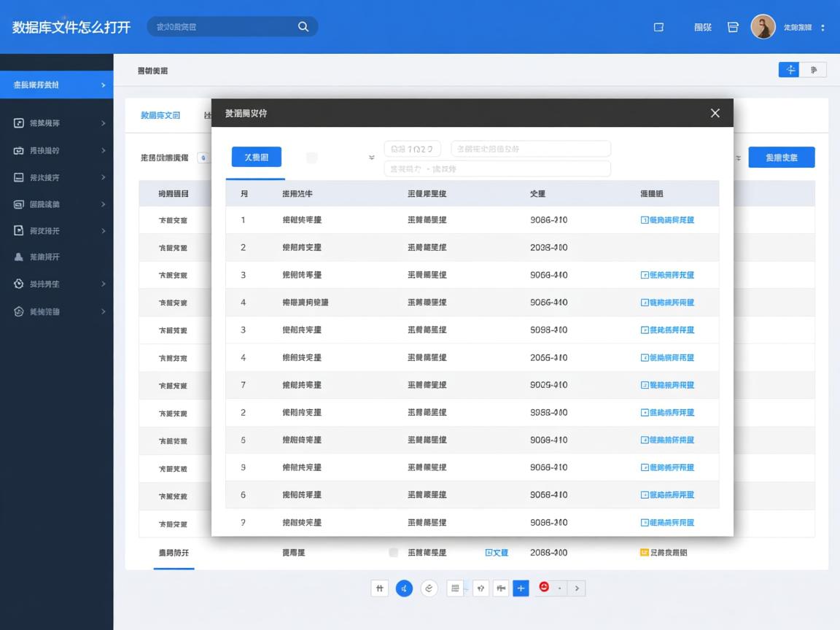The image size is (840, 630).
Task: Click the blue action link in dialog row 1
Action: coord(667,220)
